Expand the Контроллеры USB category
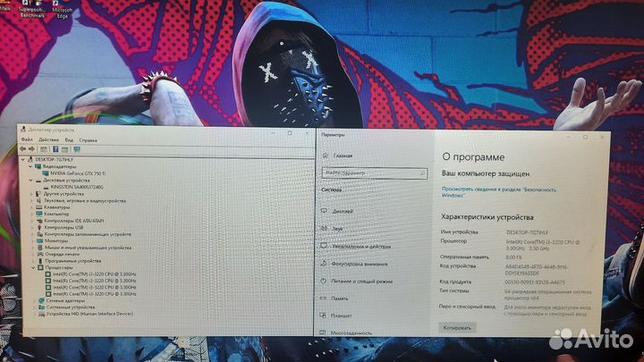The image size is (644, 362). (x=32, y=227)
